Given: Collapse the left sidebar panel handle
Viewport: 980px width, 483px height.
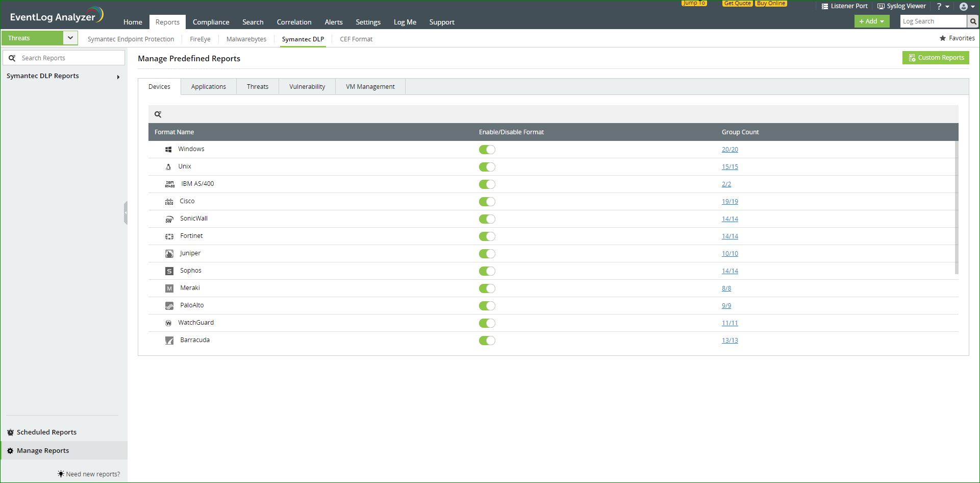Looking at the screenshot, I should (x=125, y=213).
